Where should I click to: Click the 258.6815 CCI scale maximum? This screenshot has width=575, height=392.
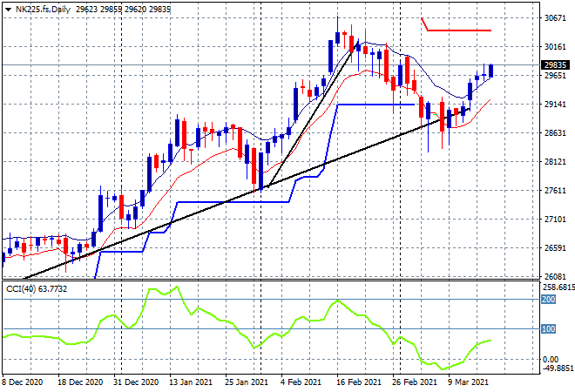tap(558, 287)
